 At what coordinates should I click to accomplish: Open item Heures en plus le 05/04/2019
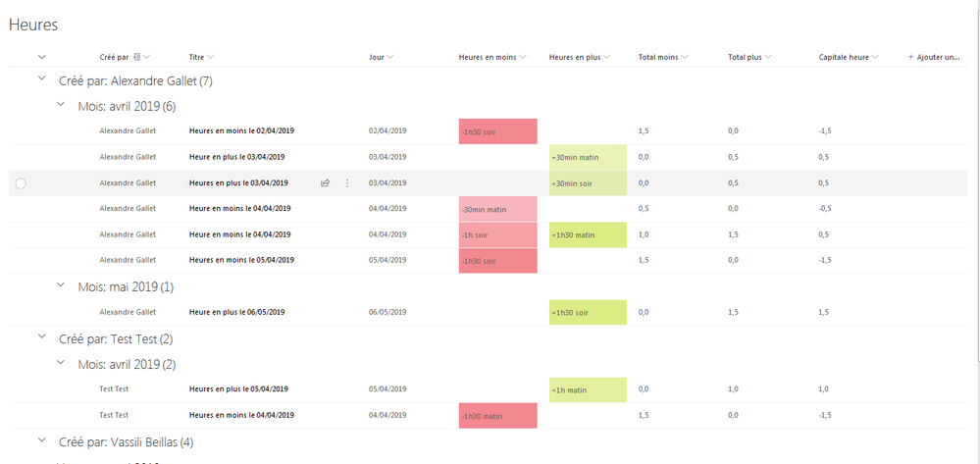[x=238, y=389]
